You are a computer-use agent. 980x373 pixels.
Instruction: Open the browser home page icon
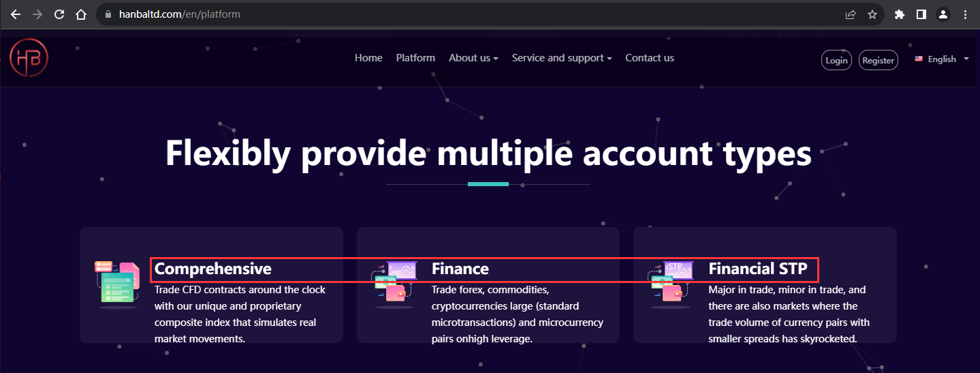[x=81, y=14]
